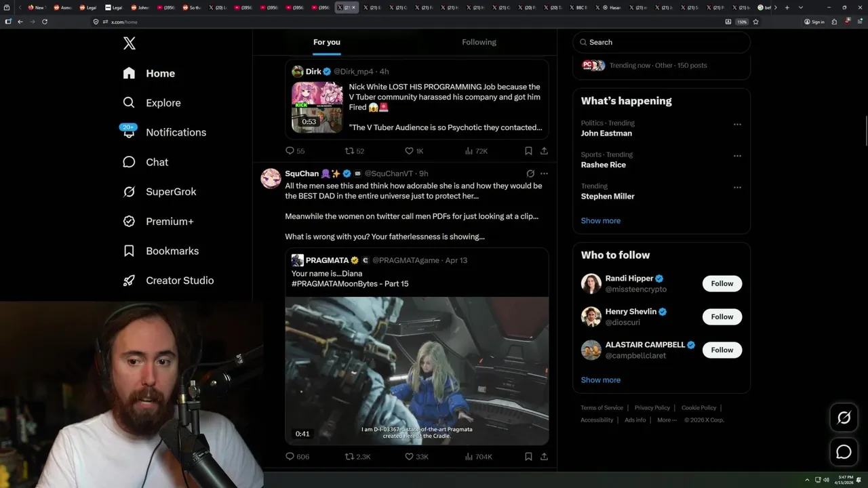
Task: Open Bookmarks in sidebar
Action: [161, 251]
